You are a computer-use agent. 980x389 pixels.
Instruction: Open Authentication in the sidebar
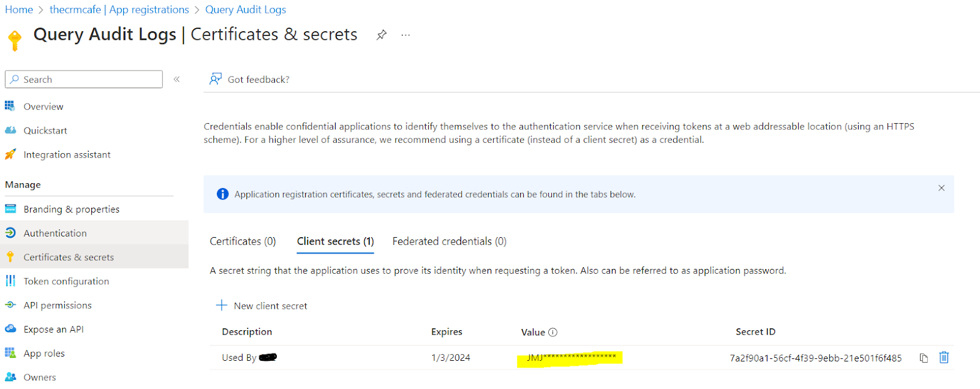(55, 233)
